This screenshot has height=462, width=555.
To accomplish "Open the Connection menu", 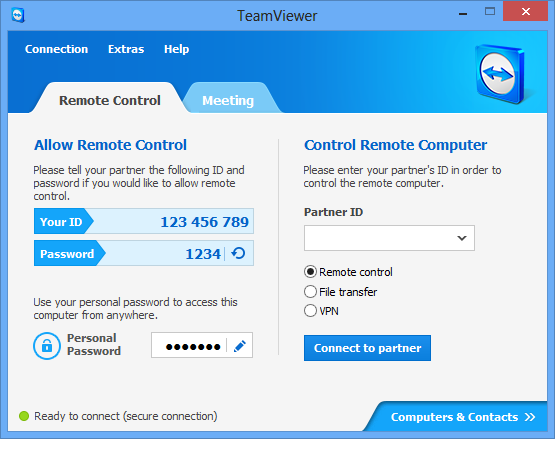I will coord(56,49).
